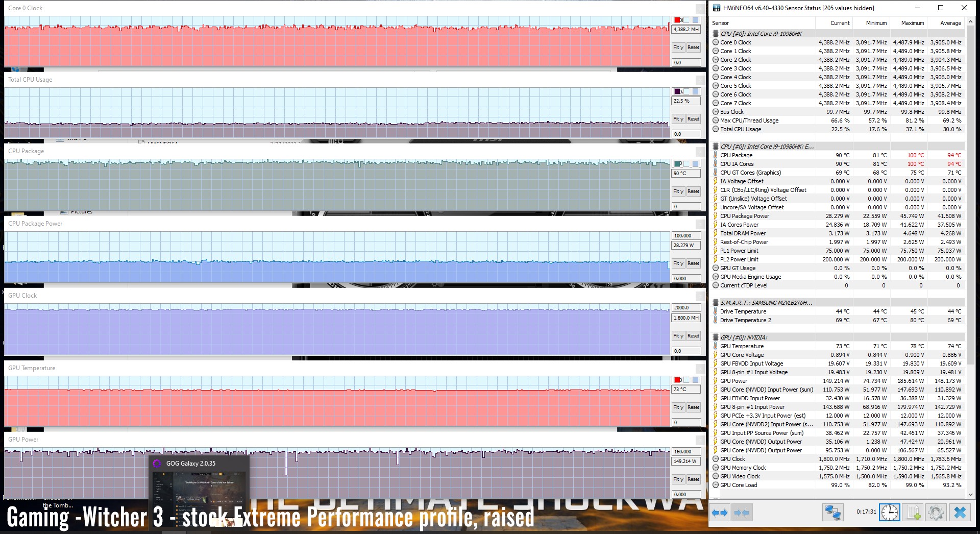Reset elapsed time with clock icon
This screenshot has height=534, width=980.
[x=890, y=513]
